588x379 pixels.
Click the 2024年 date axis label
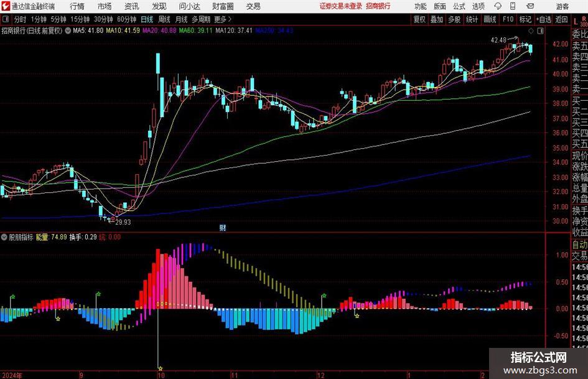pyautogui.click(x=12, y=375)
